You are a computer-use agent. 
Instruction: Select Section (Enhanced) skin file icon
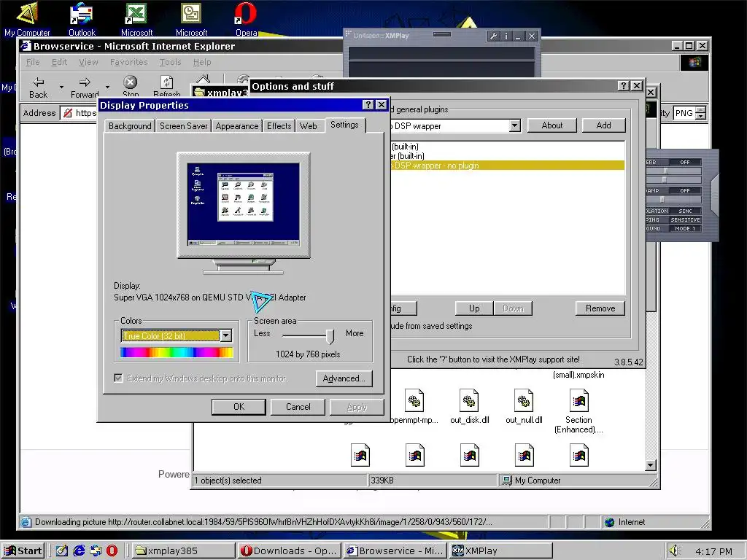578,401
